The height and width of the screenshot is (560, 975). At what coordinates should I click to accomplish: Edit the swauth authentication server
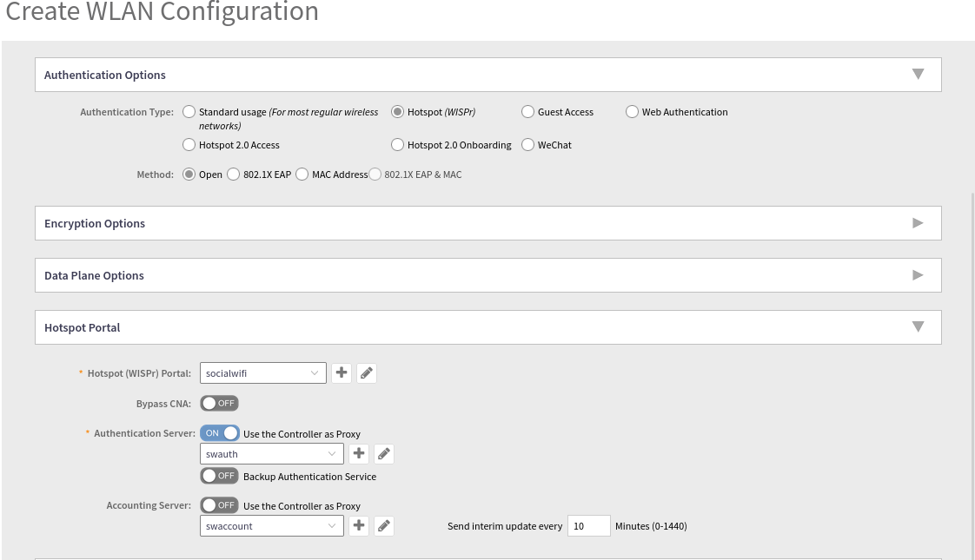(384, 454)
